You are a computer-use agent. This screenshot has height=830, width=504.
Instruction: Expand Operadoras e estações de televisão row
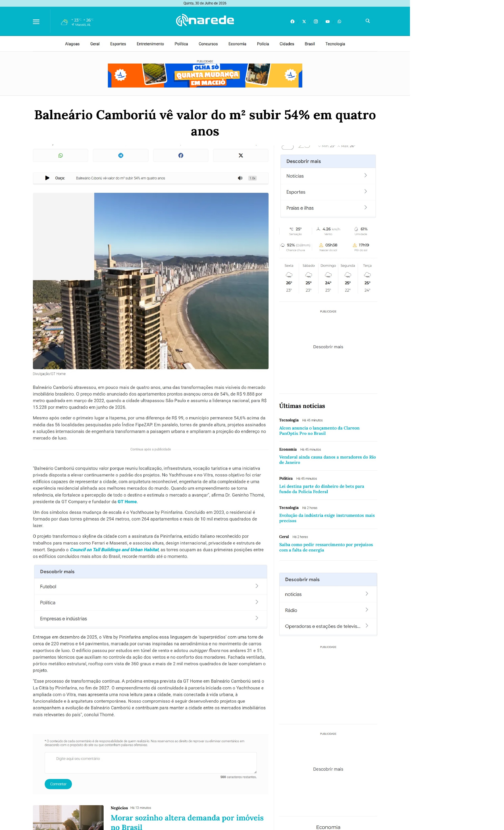328,626
